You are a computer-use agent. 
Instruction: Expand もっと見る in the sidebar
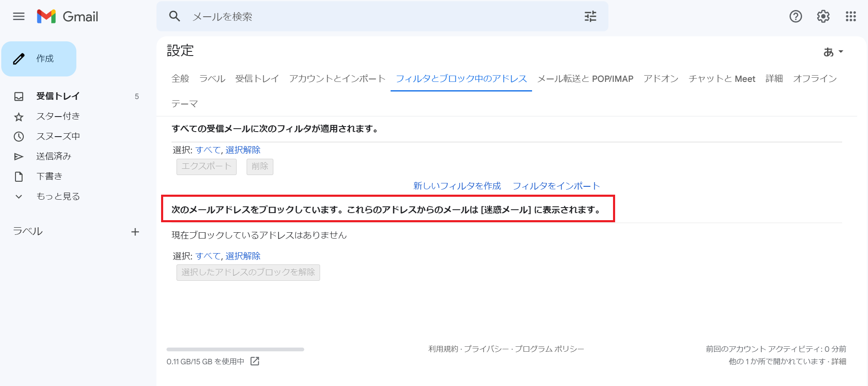pyautogui.click(x=58, y=196)
